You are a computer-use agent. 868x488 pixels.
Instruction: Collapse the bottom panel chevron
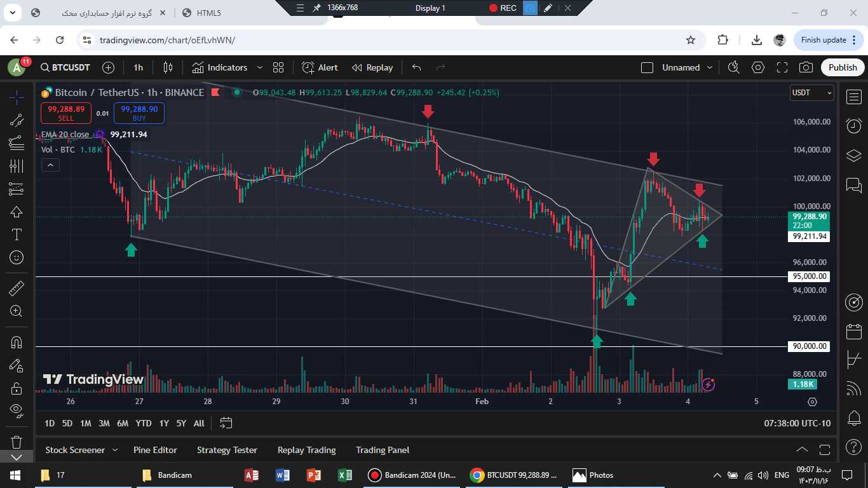(x=802, y=450)
